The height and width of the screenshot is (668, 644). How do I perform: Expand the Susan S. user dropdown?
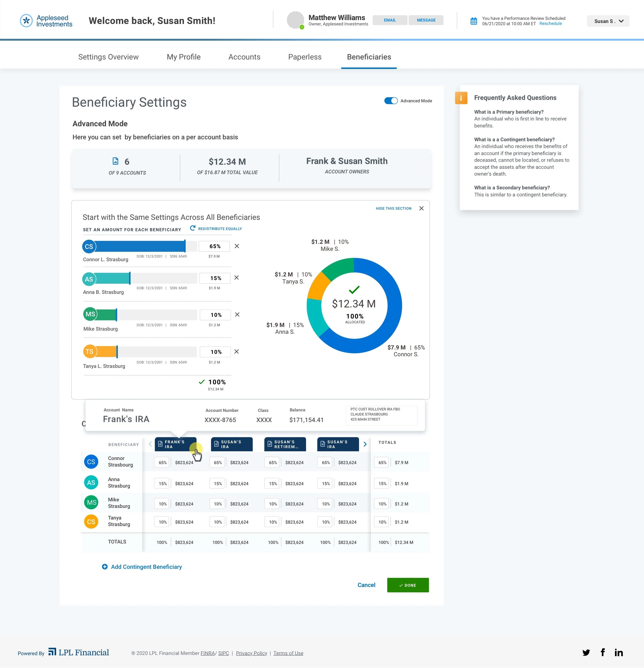608,21
